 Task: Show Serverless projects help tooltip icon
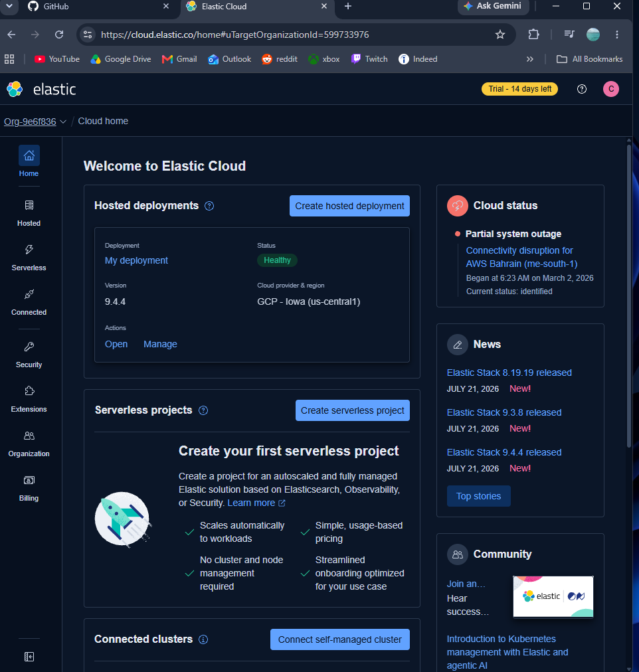click(x=203, y=410)
